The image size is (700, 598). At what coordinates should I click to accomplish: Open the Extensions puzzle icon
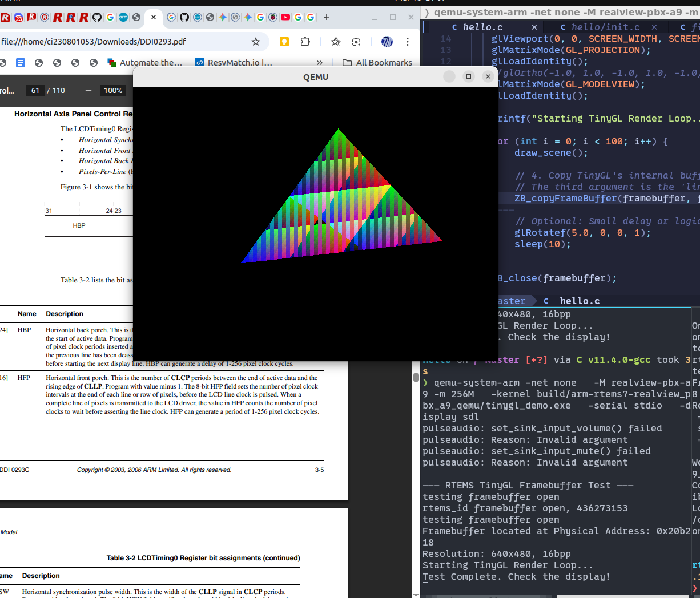pyautogui.click(x=305, y=42)
